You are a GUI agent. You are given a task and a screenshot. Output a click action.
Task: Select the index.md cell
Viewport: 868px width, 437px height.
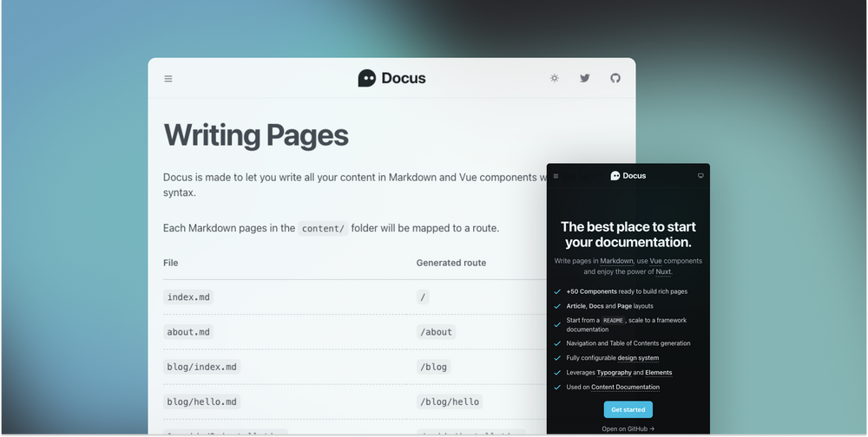188,297
